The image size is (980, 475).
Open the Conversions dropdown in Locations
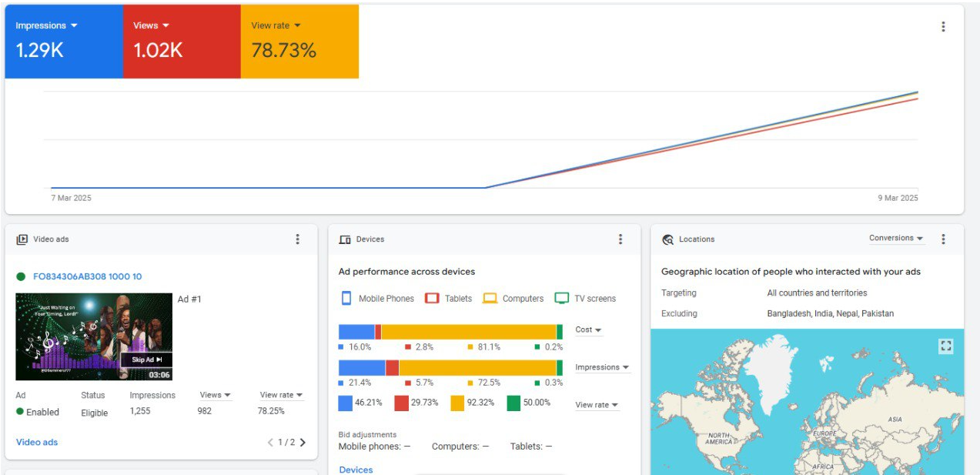[x=896, y=239]
